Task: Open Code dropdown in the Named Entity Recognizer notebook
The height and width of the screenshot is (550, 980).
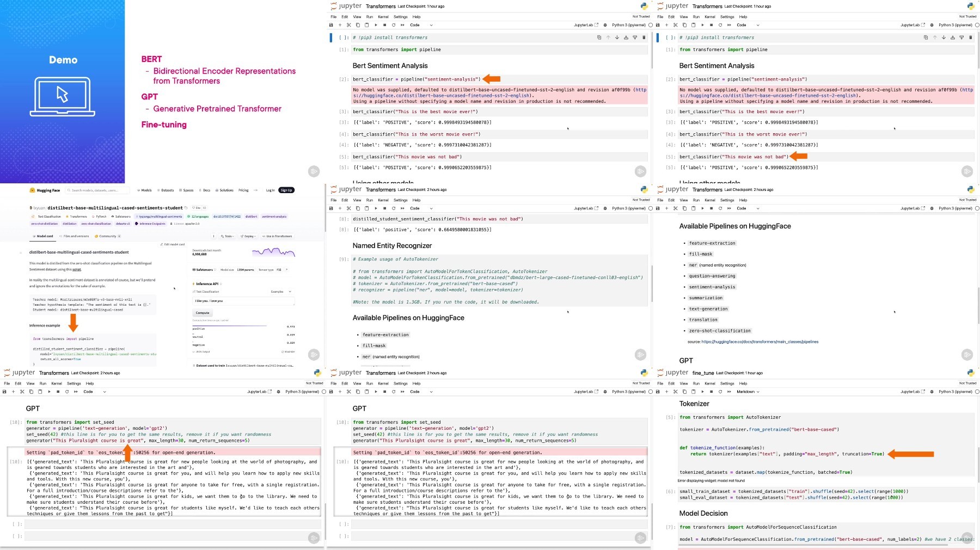Action: click(421, 208)
